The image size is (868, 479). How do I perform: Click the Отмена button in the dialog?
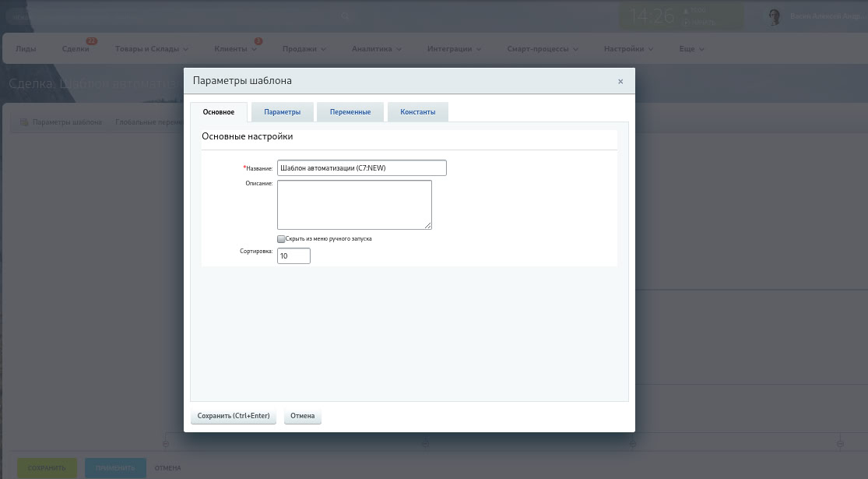(x=303, y=416)
